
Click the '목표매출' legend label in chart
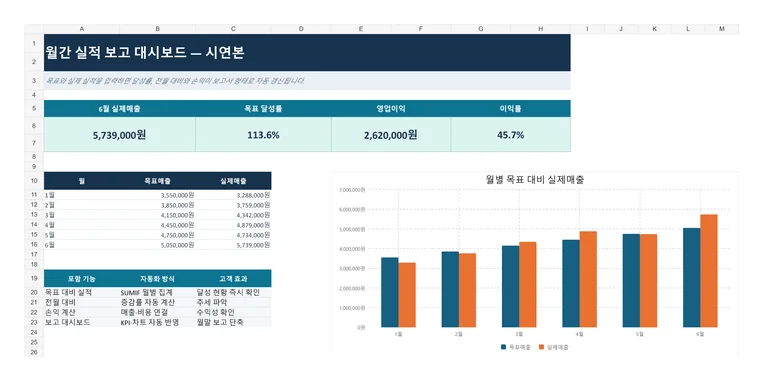pos(519,347)
